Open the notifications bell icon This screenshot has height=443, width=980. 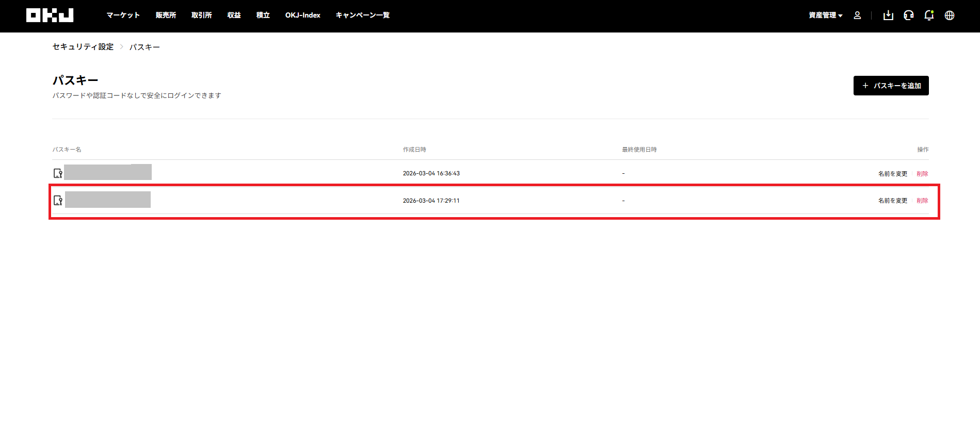929,15
